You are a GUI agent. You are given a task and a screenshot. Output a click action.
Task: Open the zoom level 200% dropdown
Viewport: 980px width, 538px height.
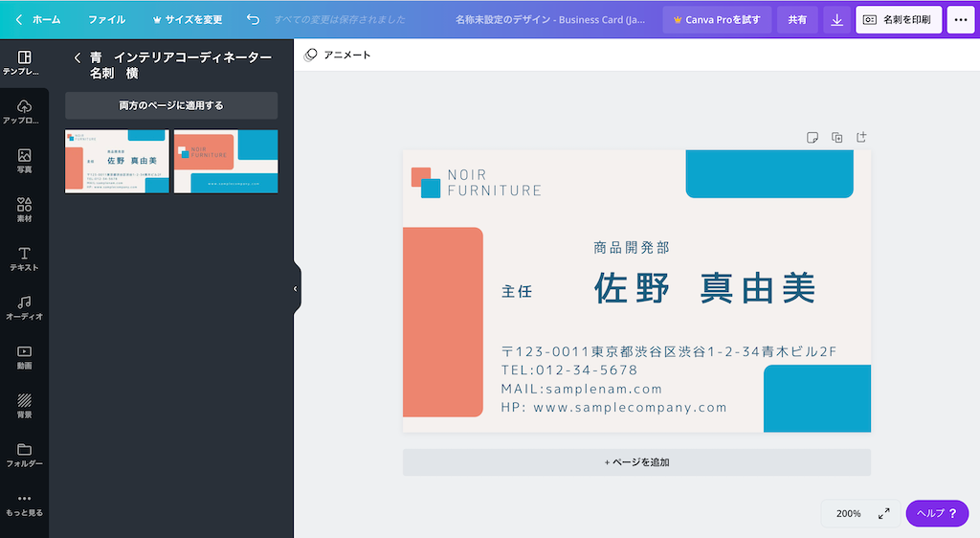click(848, 513)
